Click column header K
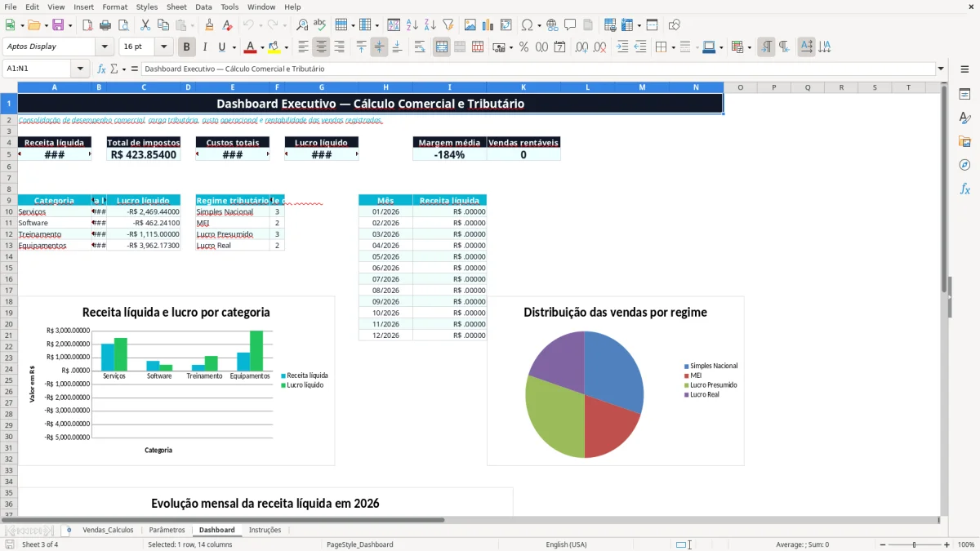Viewport: 980px width, 551px height. pos(523,87)
